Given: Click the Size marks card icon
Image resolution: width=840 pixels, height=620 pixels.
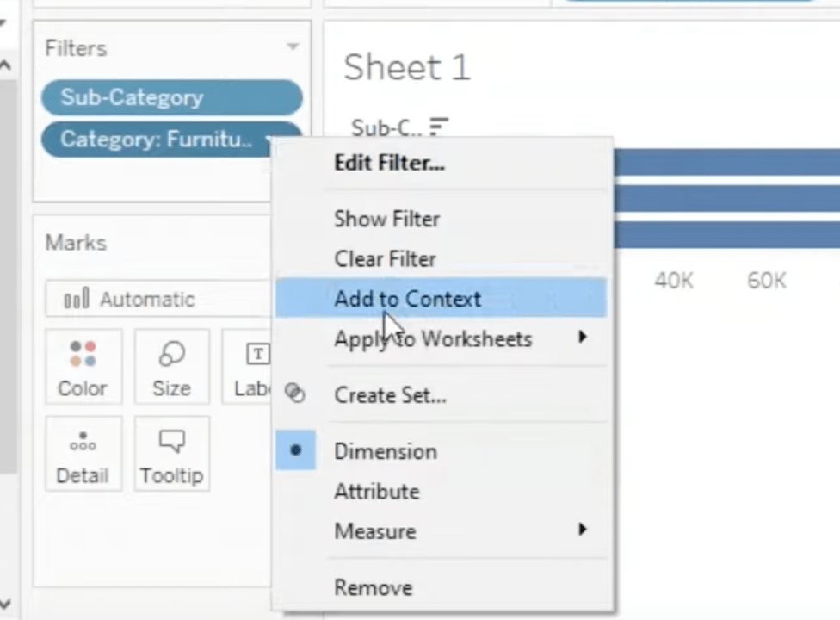Looking at the screenshot, I should pyautogui.click(x=171, y=355).
